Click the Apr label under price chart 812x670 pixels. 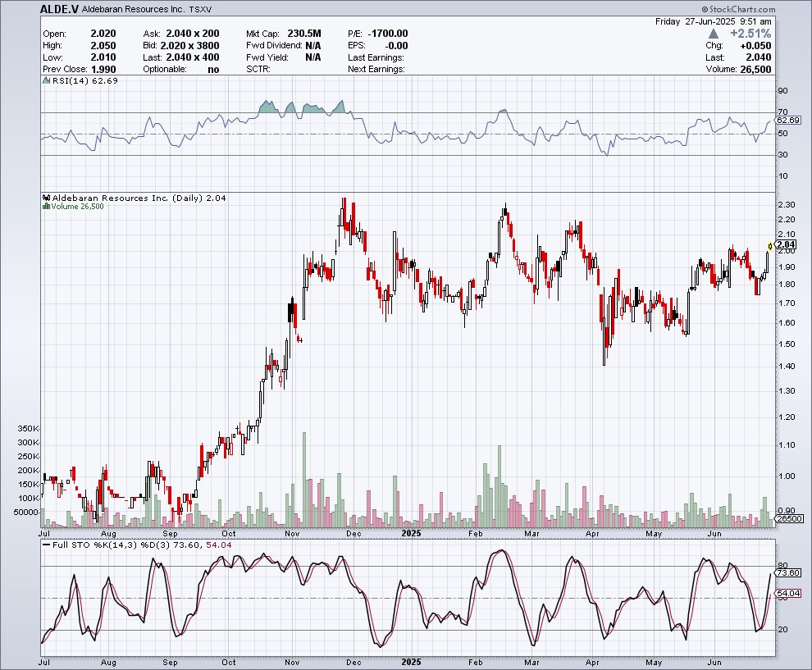pos(592,533)
